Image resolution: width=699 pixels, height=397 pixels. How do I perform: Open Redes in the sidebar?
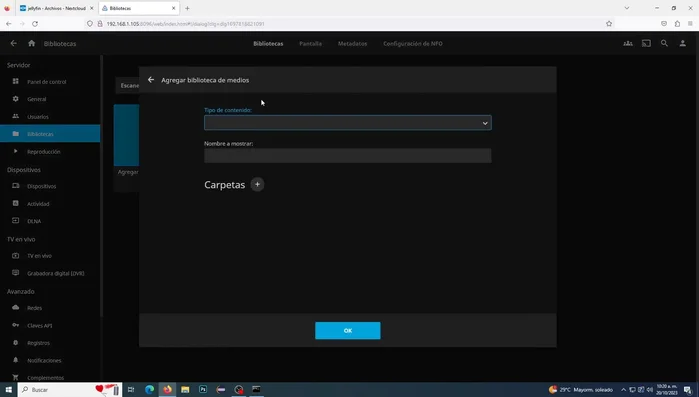tap(50, 308)
